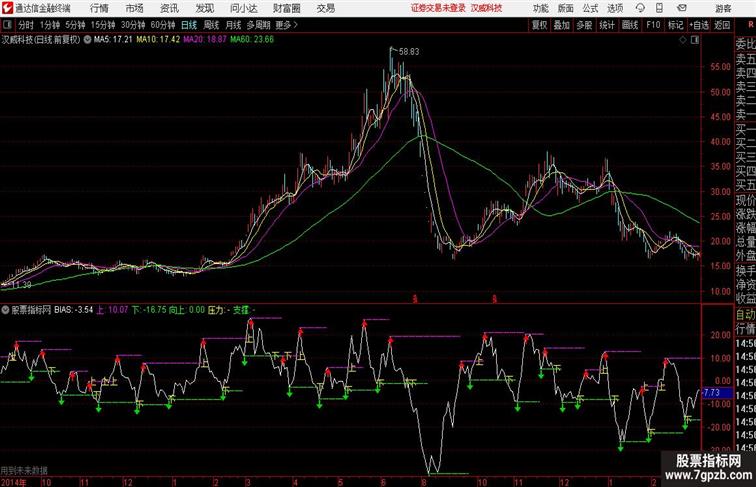Select the 周线 weekly period
The image size is (756, 487).
(x=211, y=25)
